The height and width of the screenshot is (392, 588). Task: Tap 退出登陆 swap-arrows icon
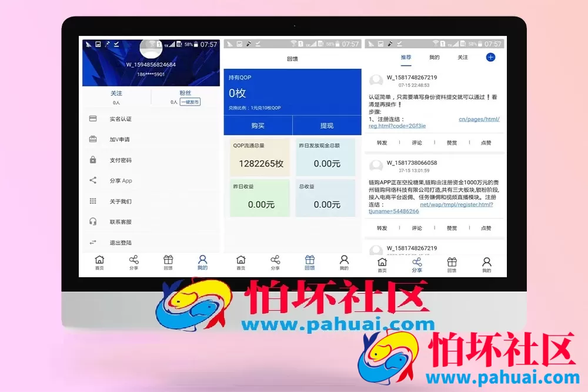tap(93, 242)
